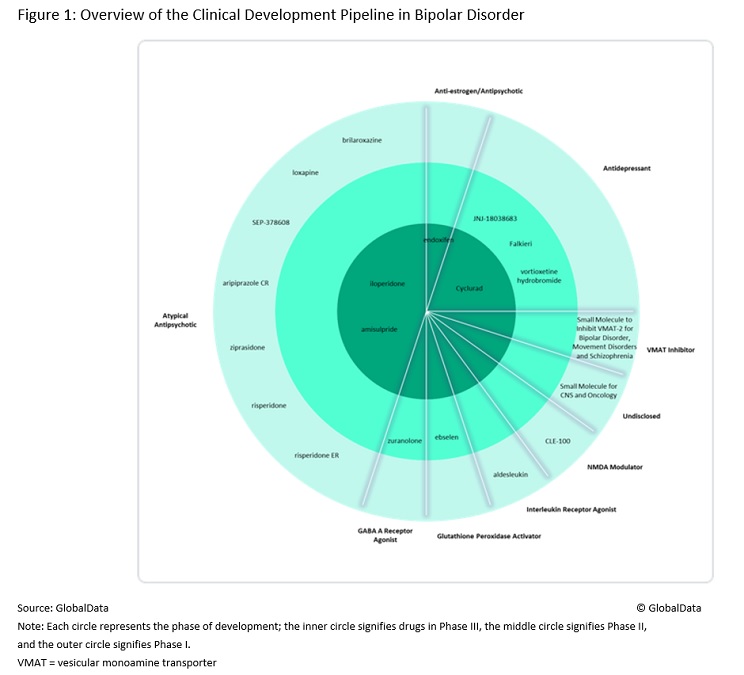
Task: Select the risperidone ER label
Action: coord(316,455)
